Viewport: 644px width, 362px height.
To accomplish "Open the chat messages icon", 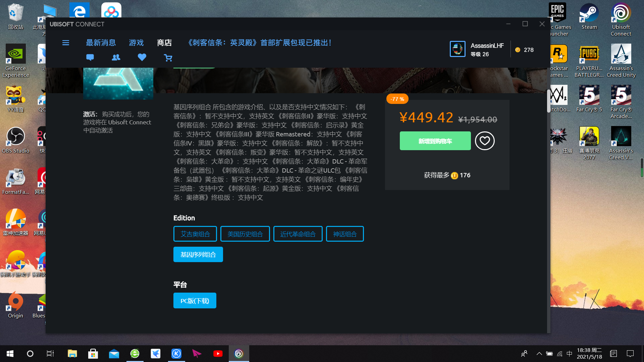I will 90,57.
